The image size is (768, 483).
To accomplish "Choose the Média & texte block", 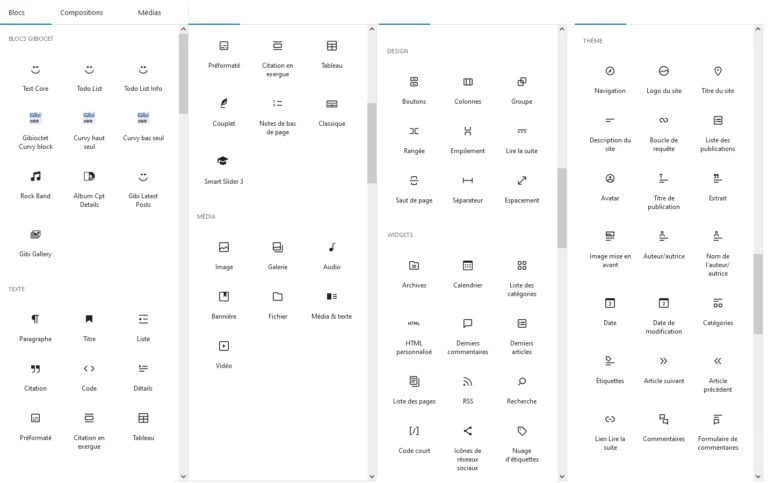I will click(x=332, y=306).
